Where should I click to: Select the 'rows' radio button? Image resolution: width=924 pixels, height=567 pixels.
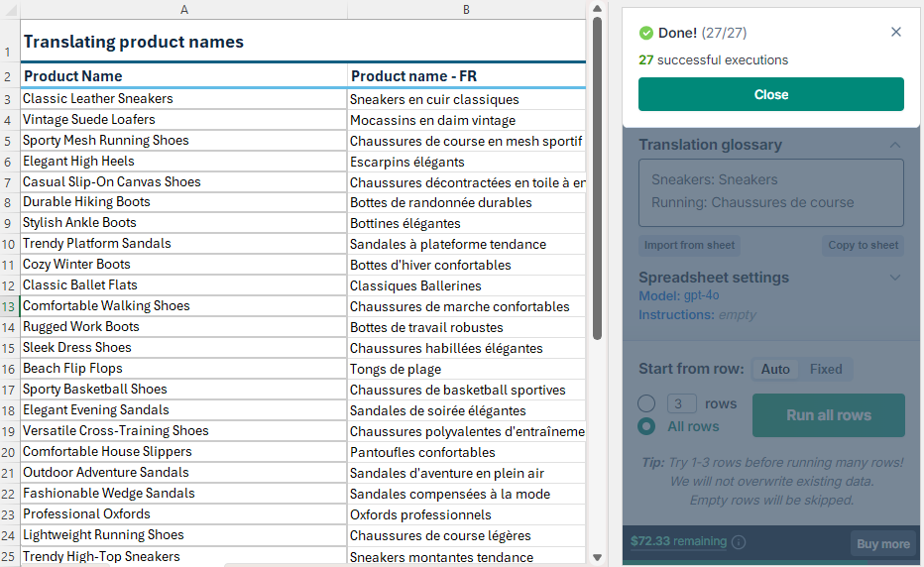(646, 403)
